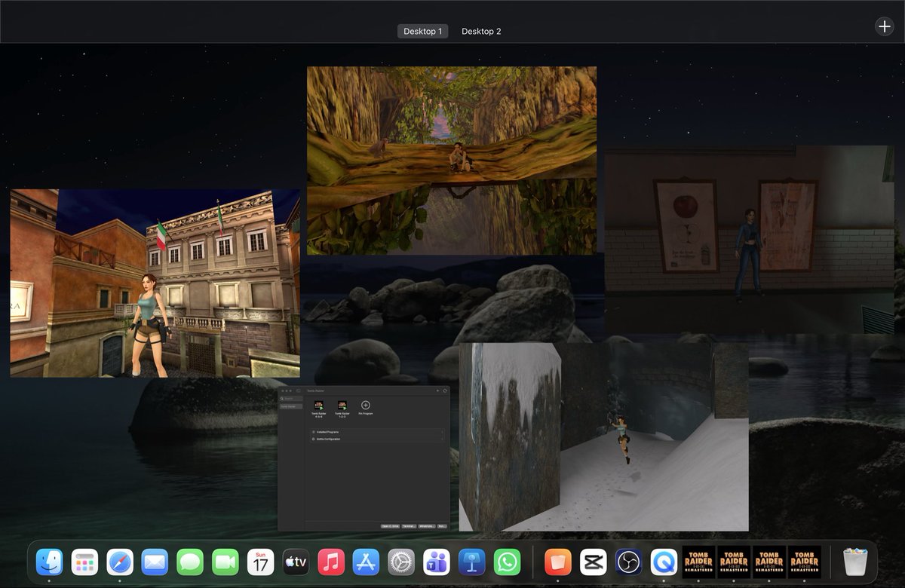Open the Trash in the Dock

click(855, 562)
